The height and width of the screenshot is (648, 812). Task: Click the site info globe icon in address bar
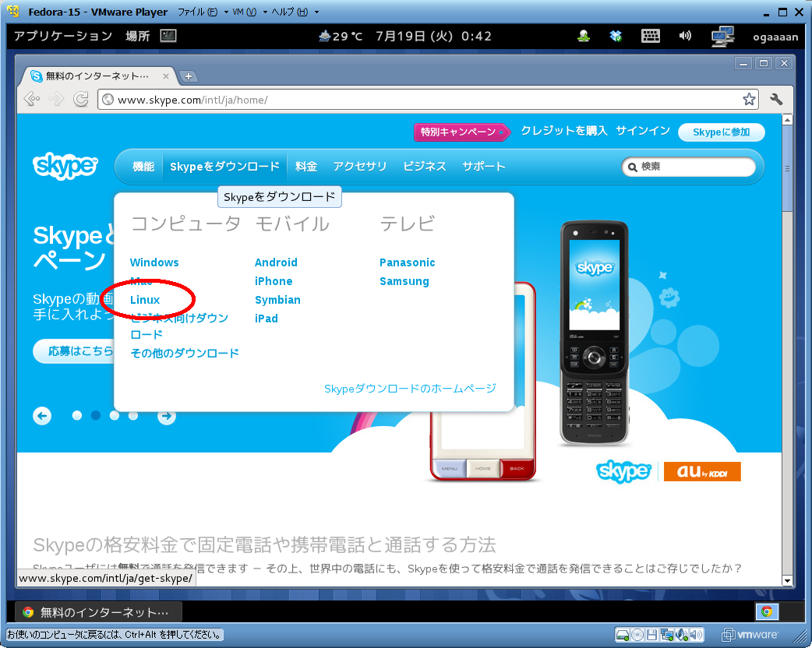108,100
